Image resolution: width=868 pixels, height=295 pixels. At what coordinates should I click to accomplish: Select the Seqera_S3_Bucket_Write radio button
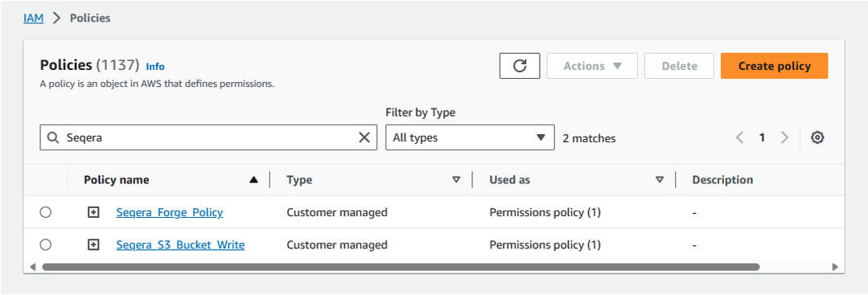[46, 244]
